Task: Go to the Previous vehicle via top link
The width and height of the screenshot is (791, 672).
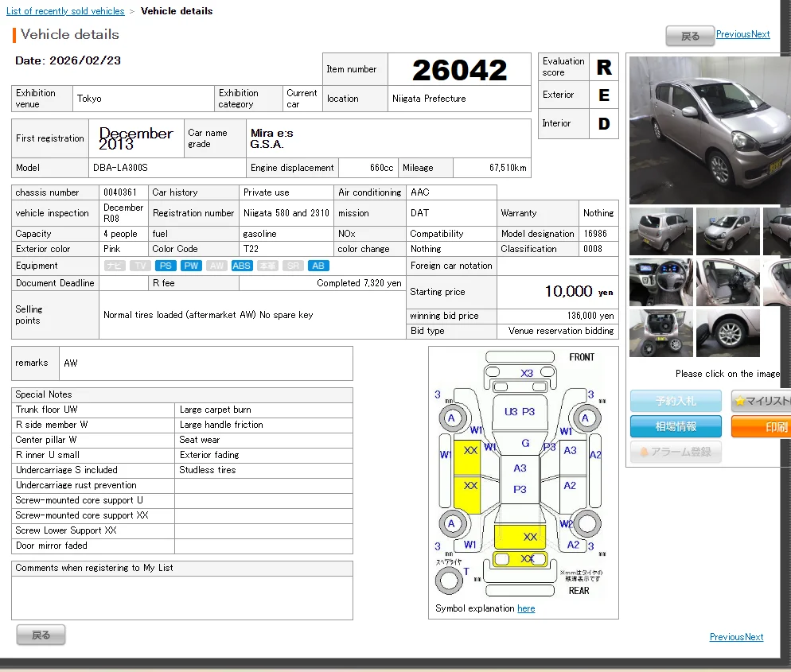Action: (x=734, y=34)
